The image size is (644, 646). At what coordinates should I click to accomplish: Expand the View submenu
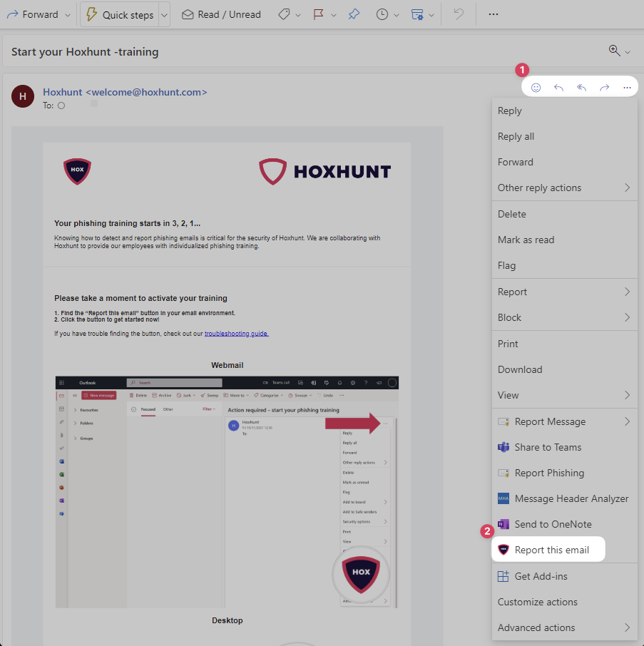(564, 395)
